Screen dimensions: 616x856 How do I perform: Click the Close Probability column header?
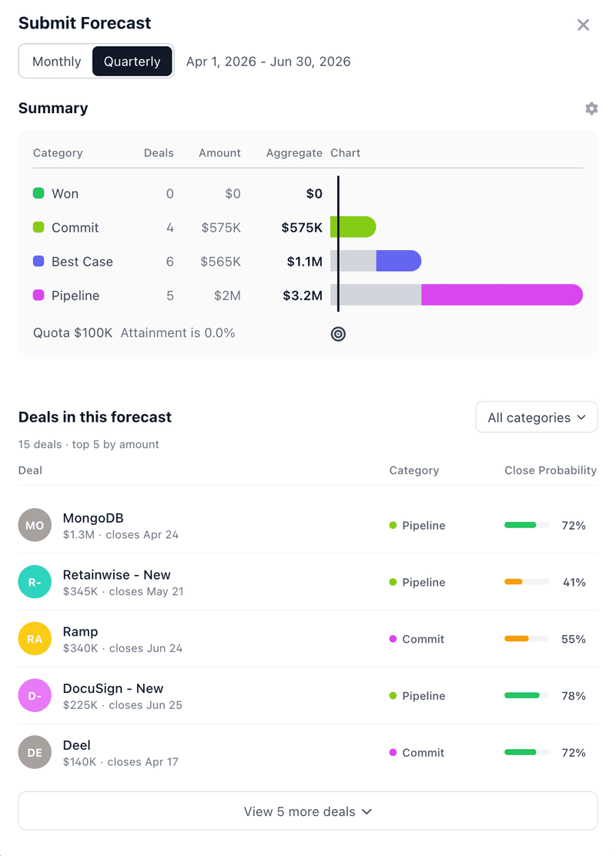[551, 470]
